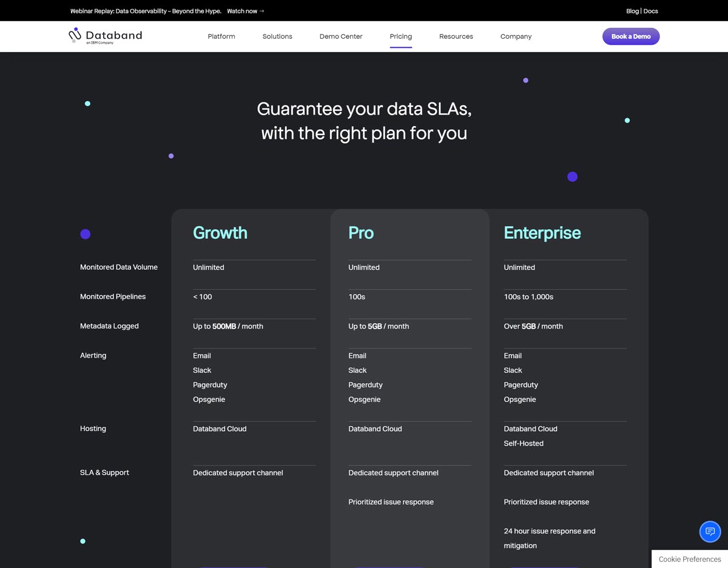Click Dedicated support channel under Growth
Viewport: 728px width, 568px height.
pos(238,473)
